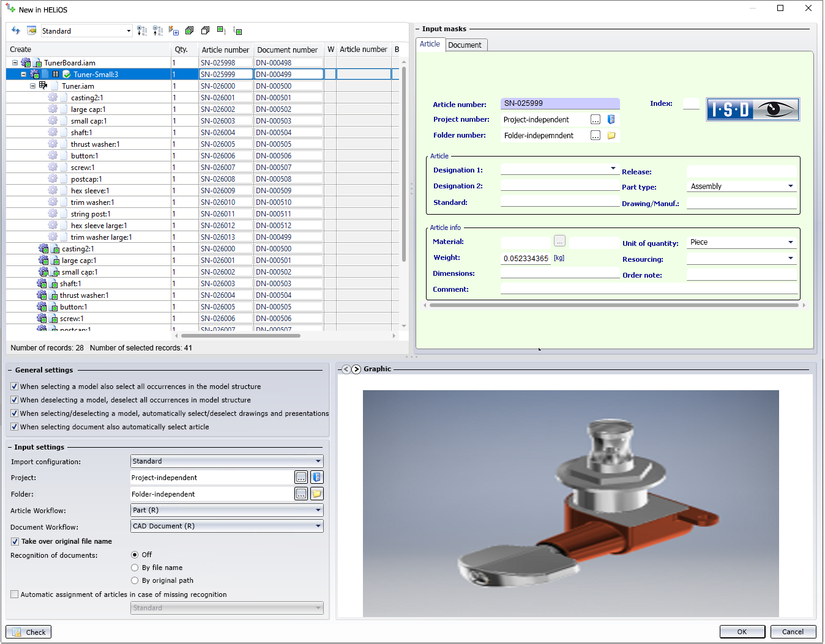Click the OK button
The width and height of the screenshot is (825, 644).
(742, 632)
